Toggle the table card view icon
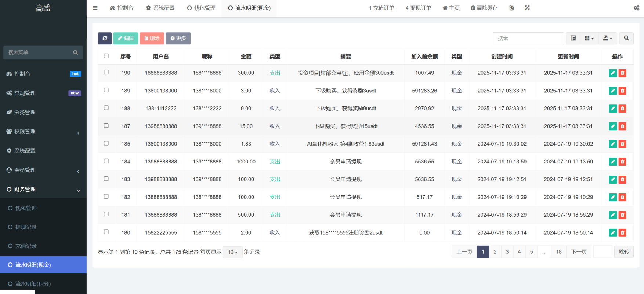Viewport: 644px width, 294px height. point(573,38)
